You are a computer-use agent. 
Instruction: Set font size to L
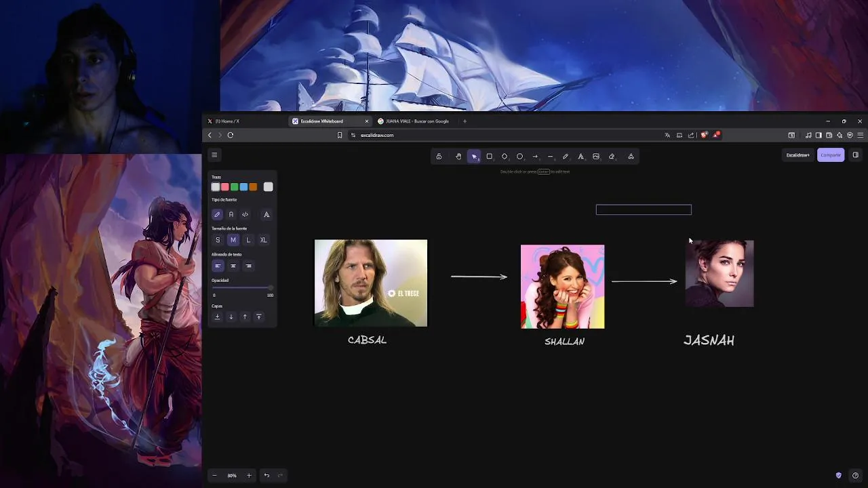(248, 240)
